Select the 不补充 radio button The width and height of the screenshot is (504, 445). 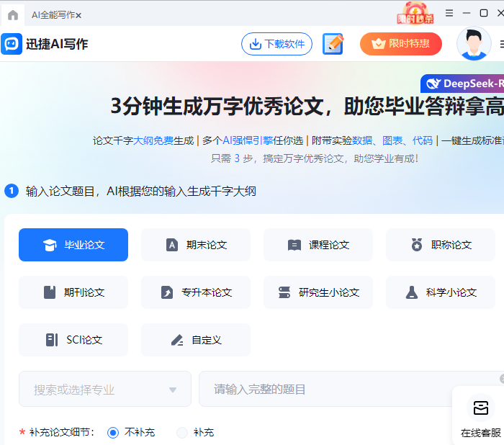113,433
